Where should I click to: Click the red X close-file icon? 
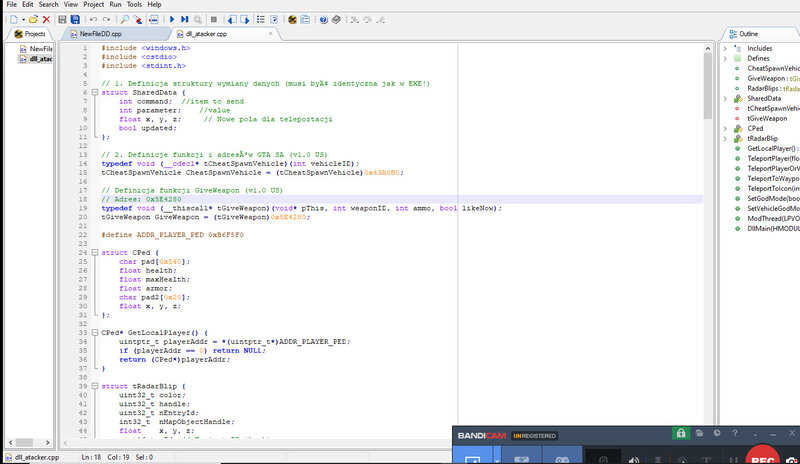[46, 19]
